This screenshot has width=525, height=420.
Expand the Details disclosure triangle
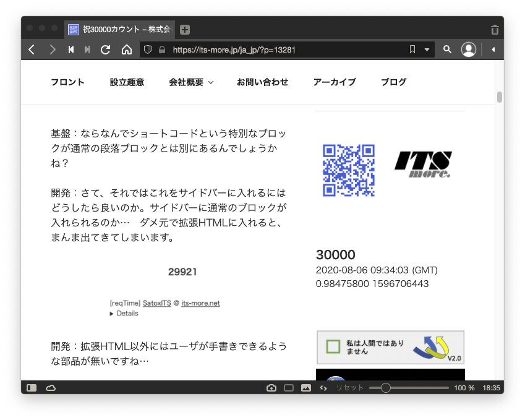[x=112, y=314]
